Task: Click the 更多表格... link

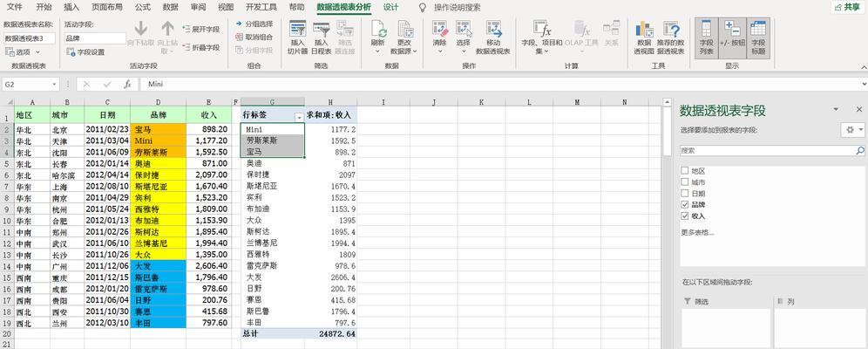Action: click(x=697, y=232)
